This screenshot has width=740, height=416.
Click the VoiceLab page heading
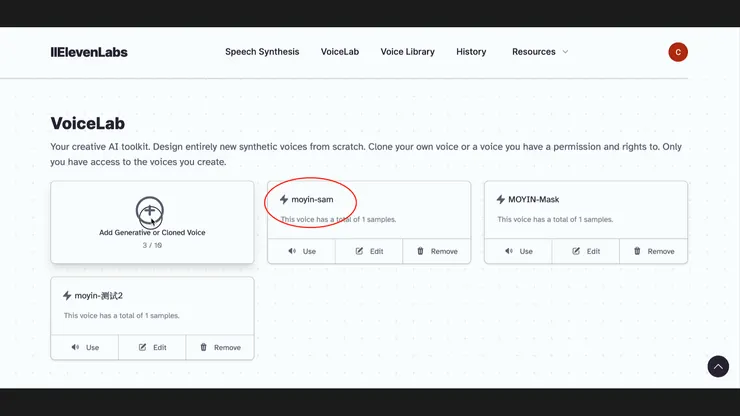coord(88,123)
